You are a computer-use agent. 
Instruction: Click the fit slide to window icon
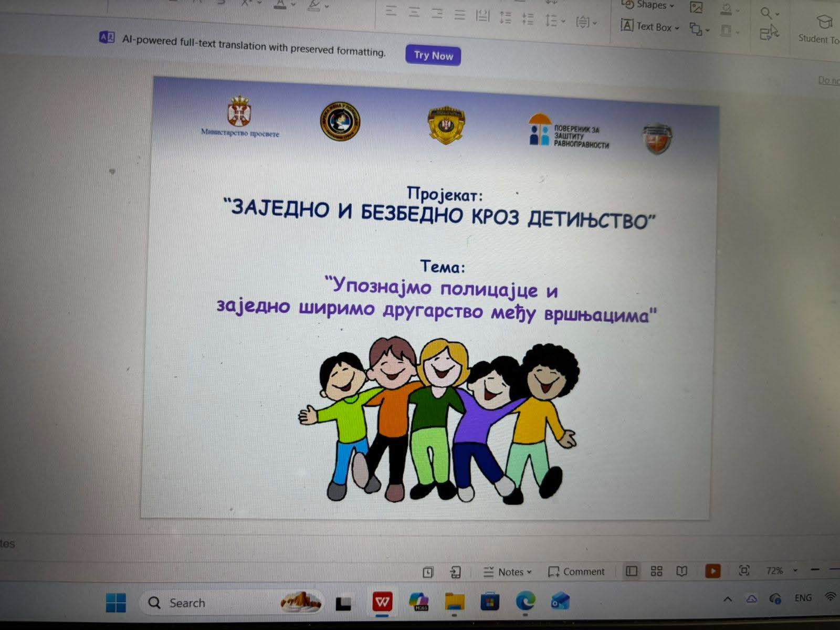pos(744,570)
